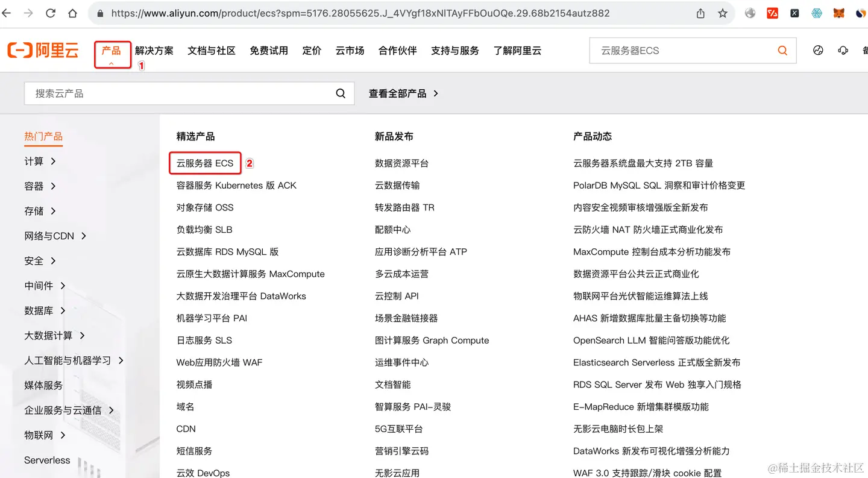Click the lock icon in address bar
The width and height of the screenshot is (868, 478).
[x=100, y=13]
